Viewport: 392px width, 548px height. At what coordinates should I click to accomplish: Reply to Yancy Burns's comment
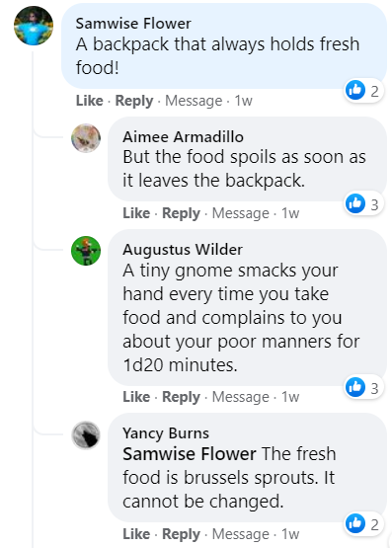click(181, 534)
